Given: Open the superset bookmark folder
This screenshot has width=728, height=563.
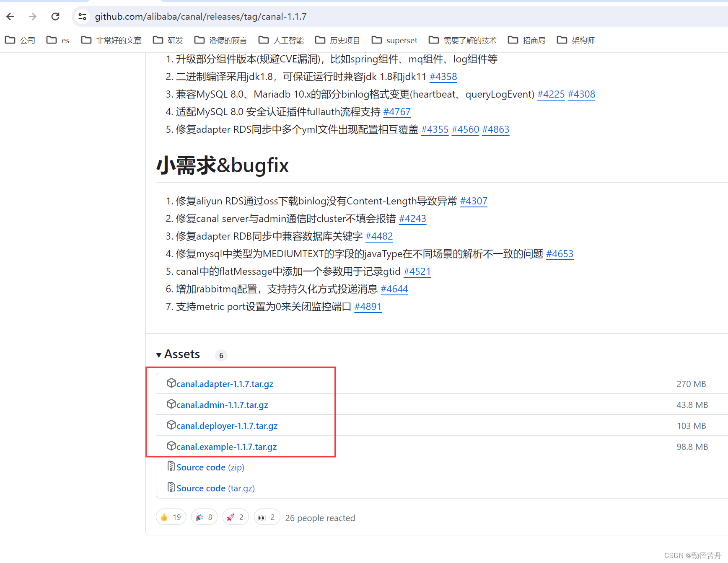Looking at the screenshot, I should pos(394,40).
